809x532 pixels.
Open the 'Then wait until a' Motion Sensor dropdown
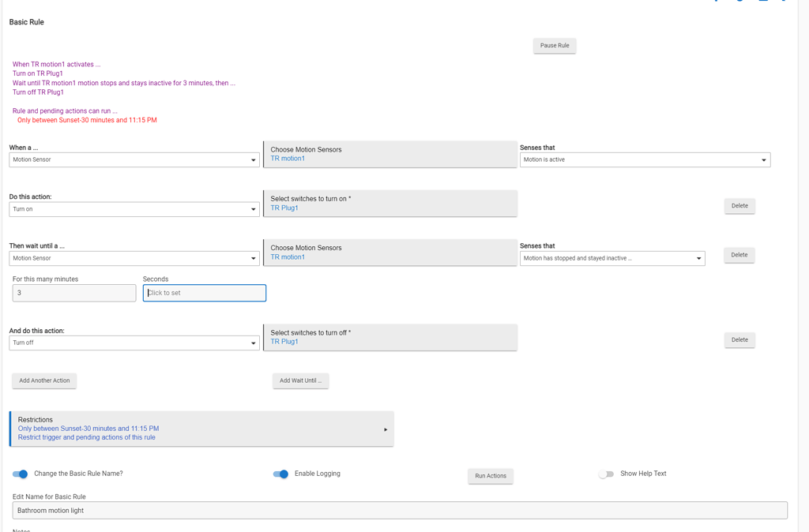(x=134, y=258)
